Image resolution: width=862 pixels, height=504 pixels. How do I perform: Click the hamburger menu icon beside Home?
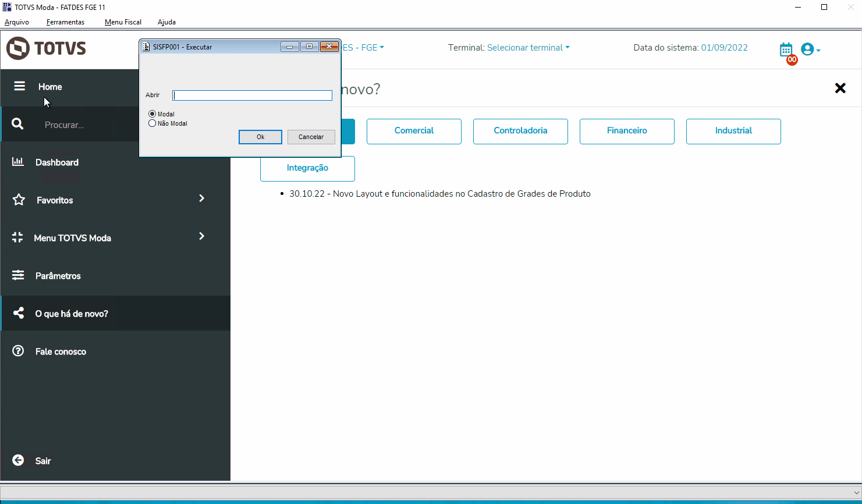[19, 86]
